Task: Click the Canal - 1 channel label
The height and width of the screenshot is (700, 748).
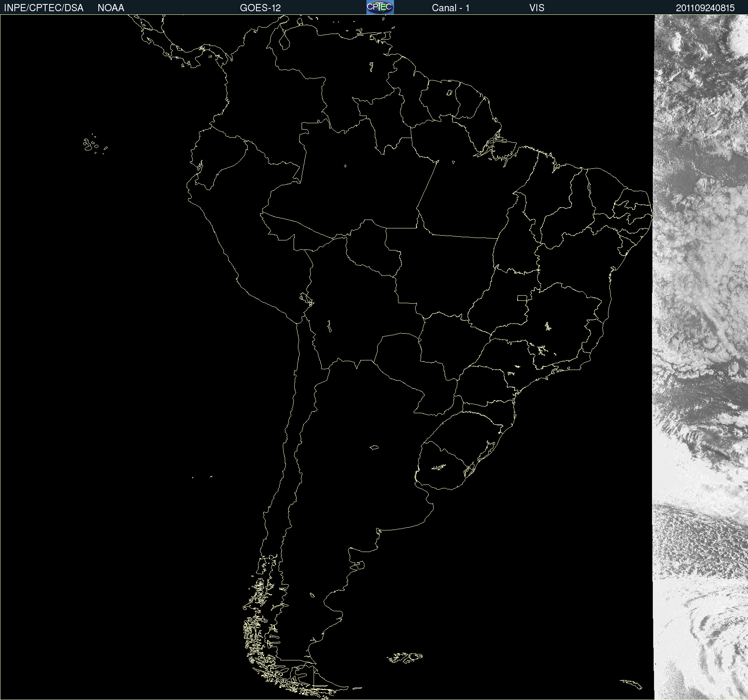Action: pyautogui.click(x=451, y=8)
